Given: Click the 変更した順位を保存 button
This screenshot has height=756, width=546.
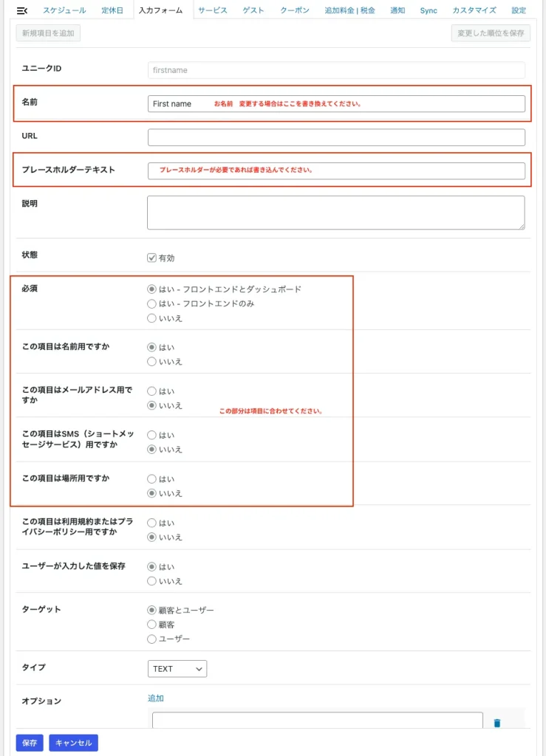Looking at the screenshot, I should click(x=491, y=33).
